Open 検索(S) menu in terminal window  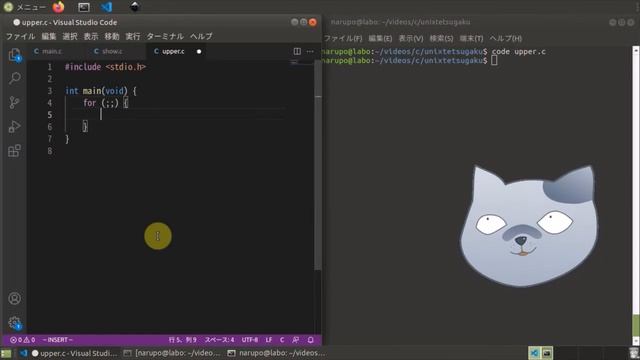[441, 38]
